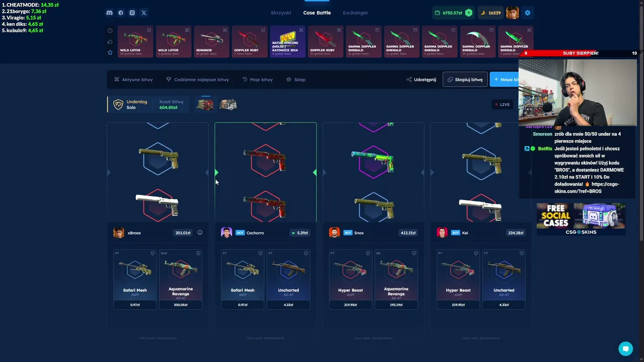Click the green plus deposit icon
Viewport: 644px width, 362px height.
[469, 13]
